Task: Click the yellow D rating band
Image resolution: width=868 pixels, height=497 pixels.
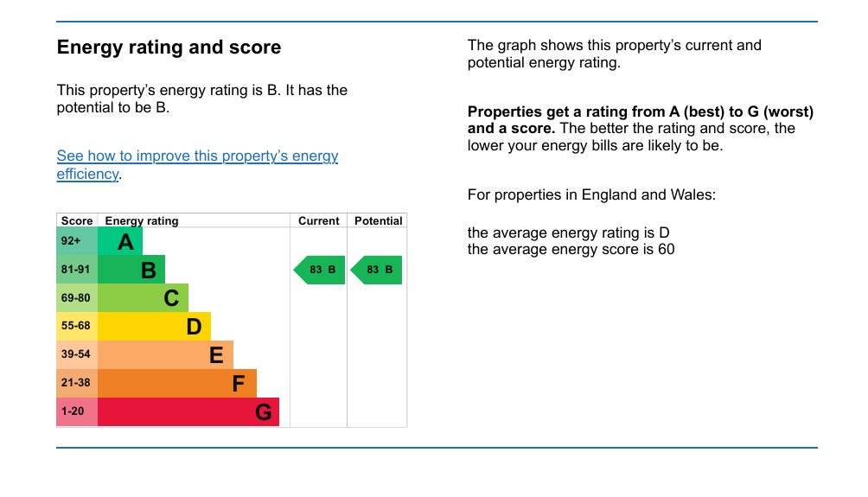Action: coord(154,327)
